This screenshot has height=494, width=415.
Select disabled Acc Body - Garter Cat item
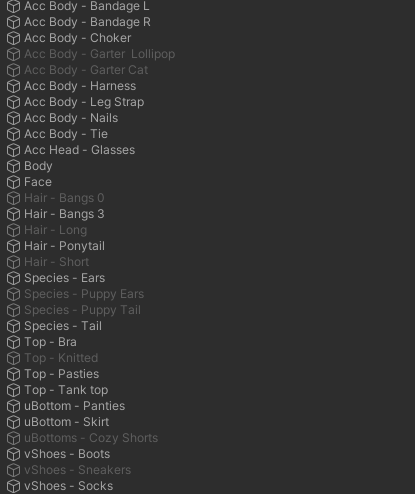pos(86,70)
